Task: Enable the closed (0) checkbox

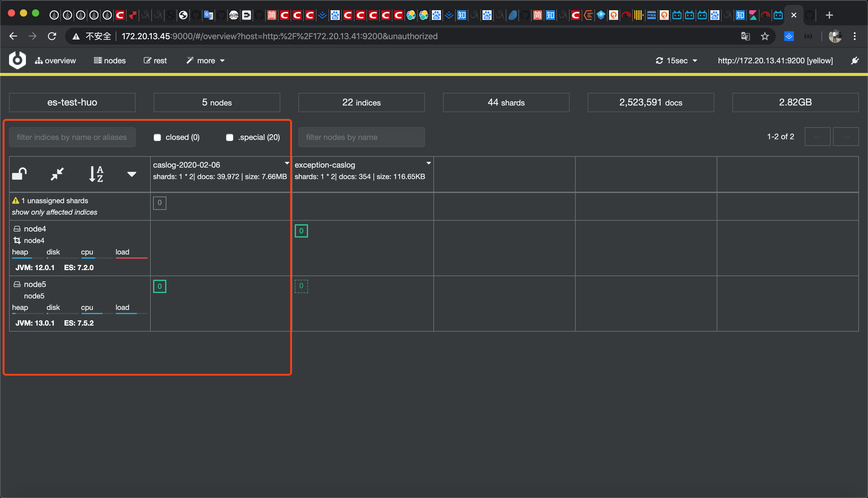Action: coord(157,137)
